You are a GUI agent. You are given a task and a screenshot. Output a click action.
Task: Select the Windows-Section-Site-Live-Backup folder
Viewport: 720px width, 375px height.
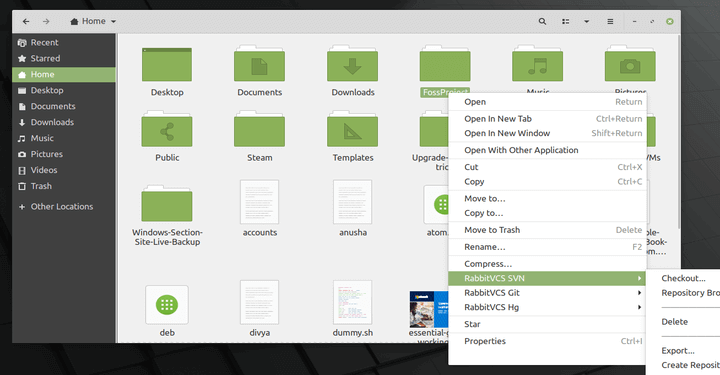pyautogui.click(x=167, y=204)
